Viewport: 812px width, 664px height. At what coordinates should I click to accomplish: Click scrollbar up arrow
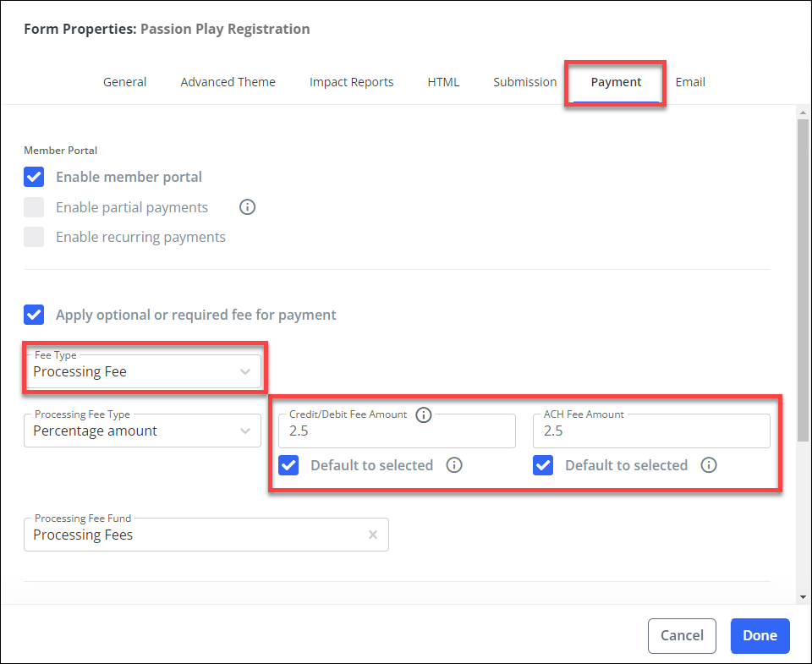(804, 112)
